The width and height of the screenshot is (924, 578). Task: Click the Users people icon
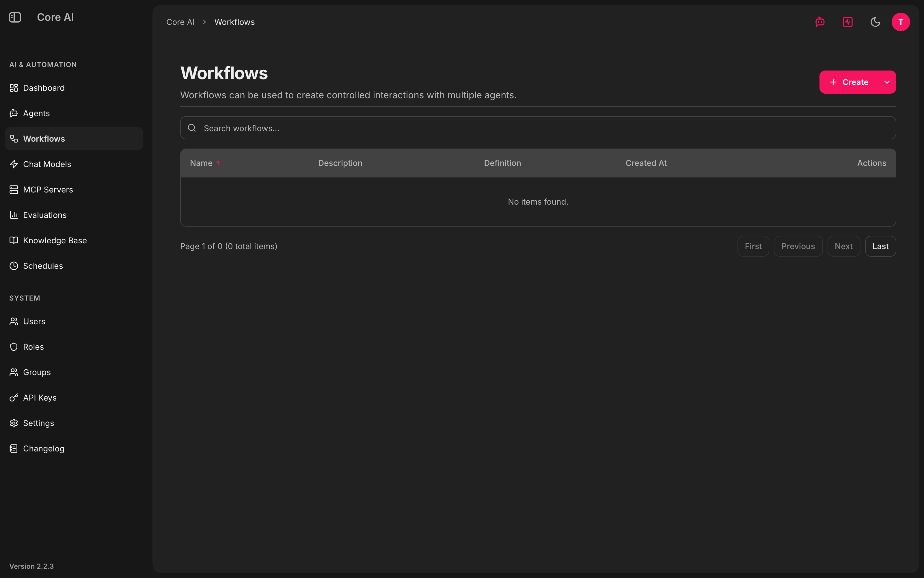coord(14,321)
